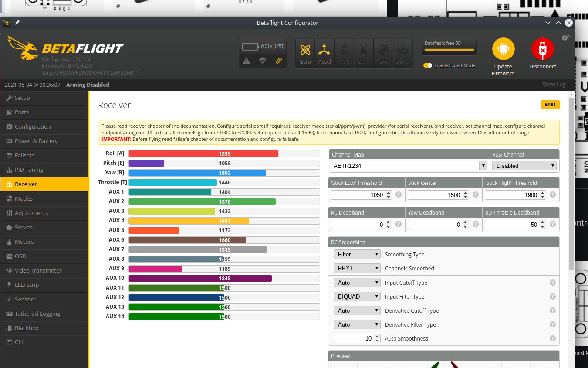
Task: Select the Failsafe tab
Action: coord(44,156)
